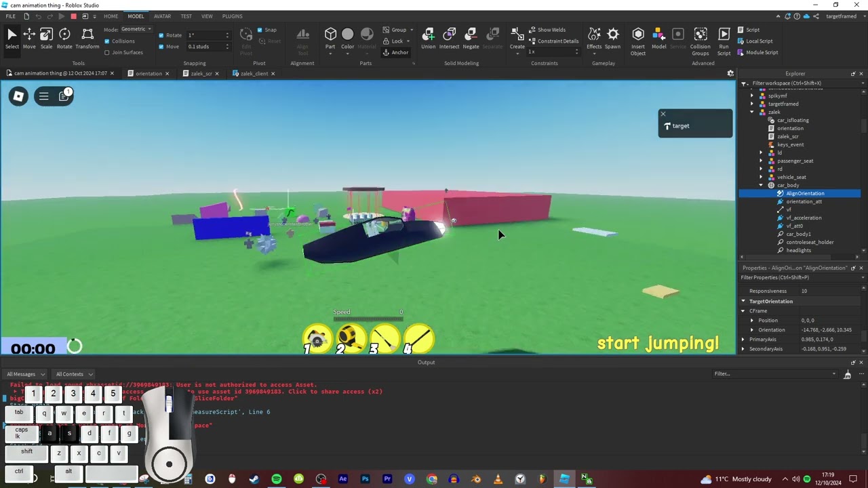Pick the Rotate tool

pos(64,38)
